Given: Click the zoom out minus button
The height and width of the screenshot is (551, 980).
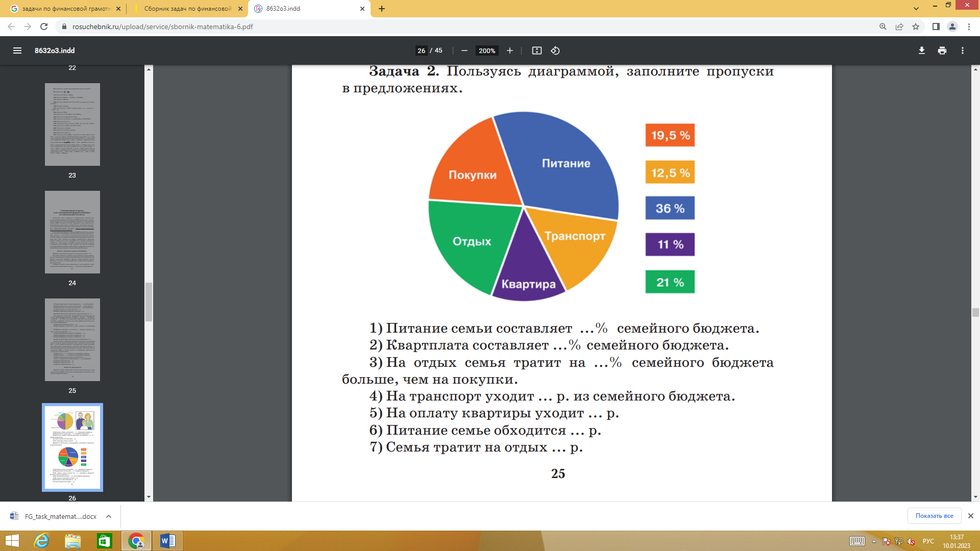Looking at the screenshot, I should pos(464,51).
